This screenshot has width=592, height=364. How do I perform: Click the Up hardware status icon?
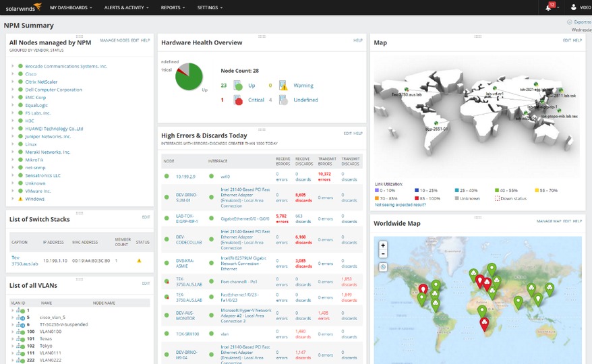[238, 86]
